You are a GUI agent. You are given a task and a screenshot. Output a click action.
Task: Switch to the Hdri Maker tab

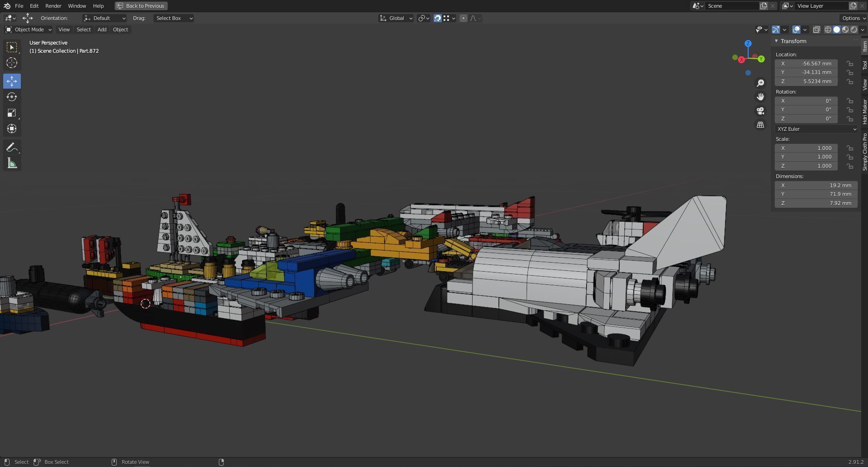point(864,112)
